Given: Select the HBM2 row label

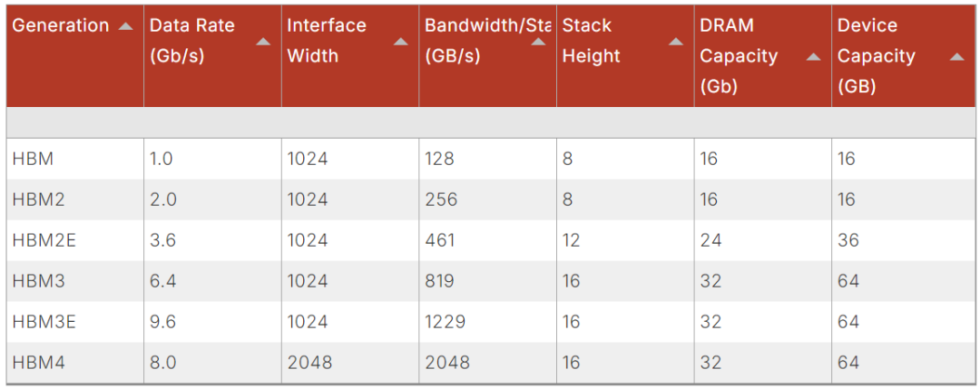Looking at the screenshot, I should click(38, 199).
